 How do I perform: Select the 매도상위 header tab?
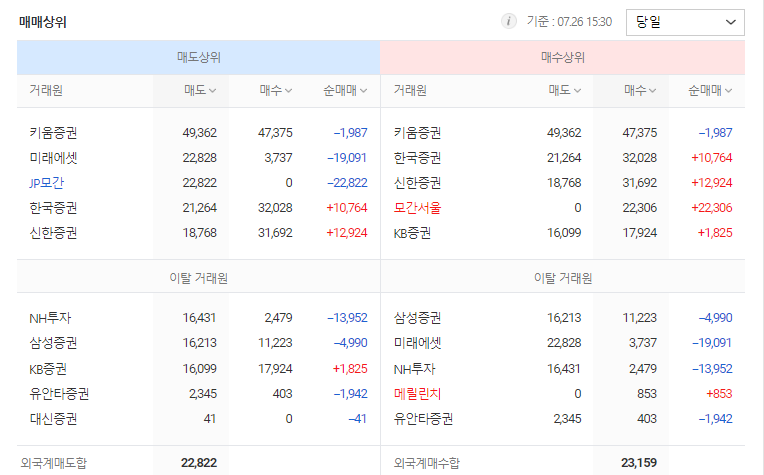198,57
